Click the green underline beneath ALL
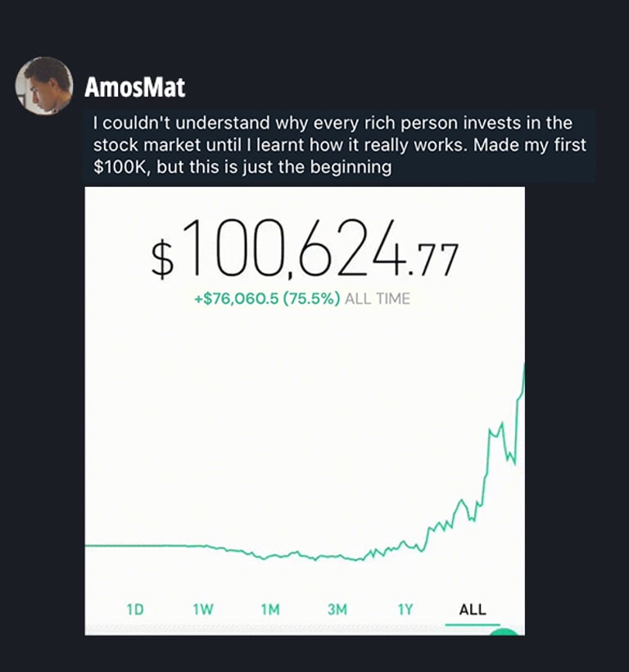The width and height of the screenshot is (629, 672). pos(473,624)
